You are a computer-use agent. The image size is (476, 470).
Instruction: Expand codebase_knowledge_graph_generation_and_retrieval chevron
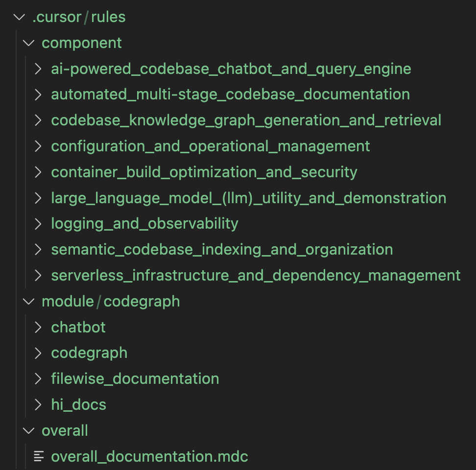click(x=38, y=120)
